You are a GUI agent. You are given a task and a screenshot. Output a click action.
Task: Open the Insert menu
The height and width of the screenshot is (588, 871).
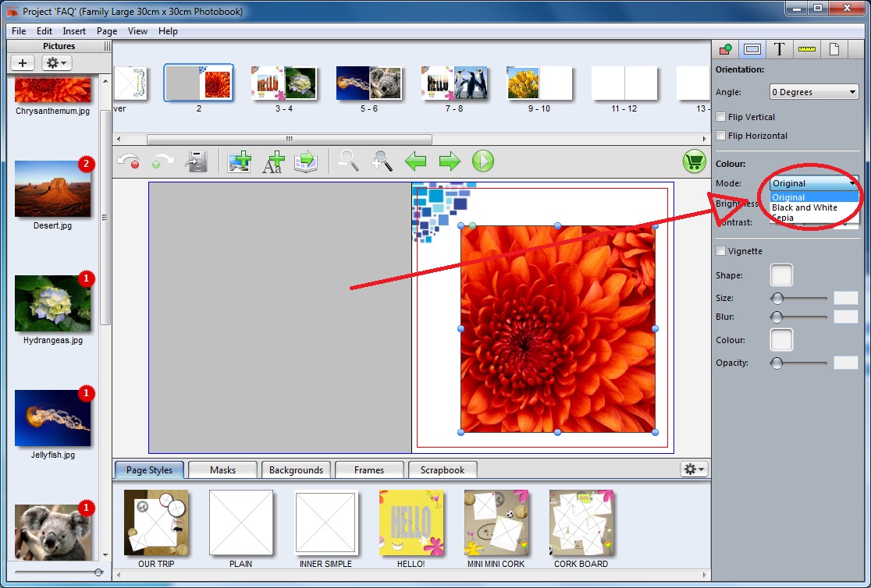point(74,31)
